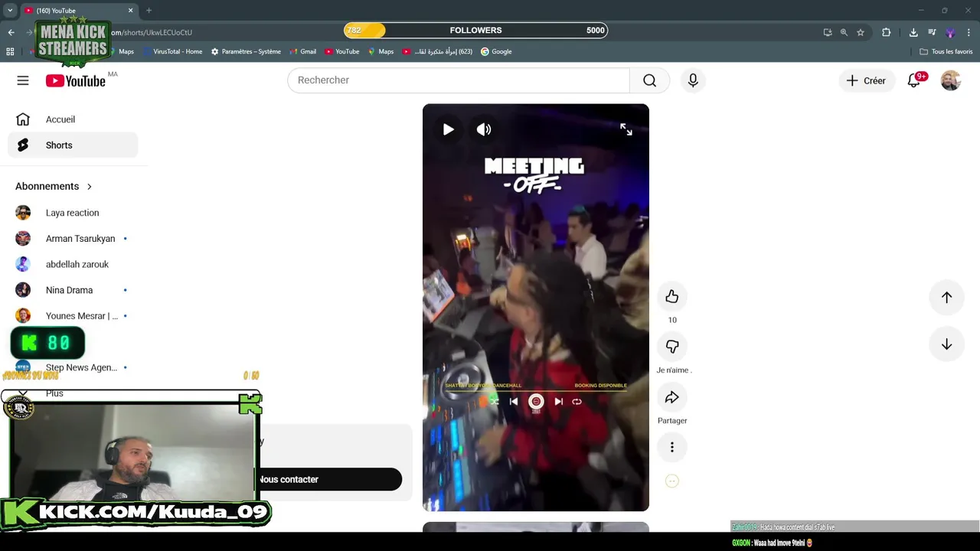Bookmark this page with the star
This screenshot has height=551, width=980.
pyautogui.click(x=861, y=32)
